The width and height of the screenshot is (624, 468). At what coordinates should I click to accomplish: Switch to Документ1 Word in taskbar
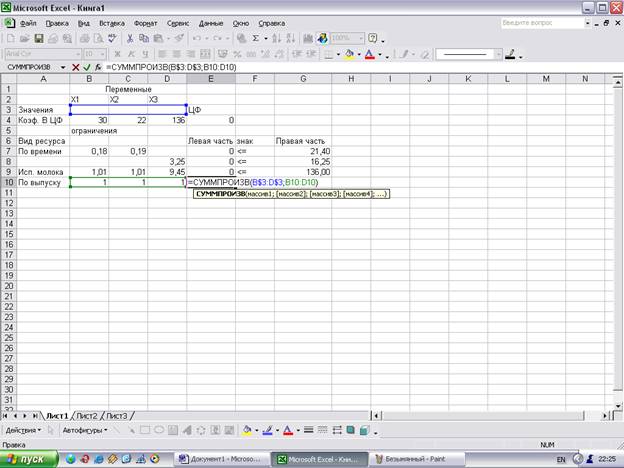point(220,459)
